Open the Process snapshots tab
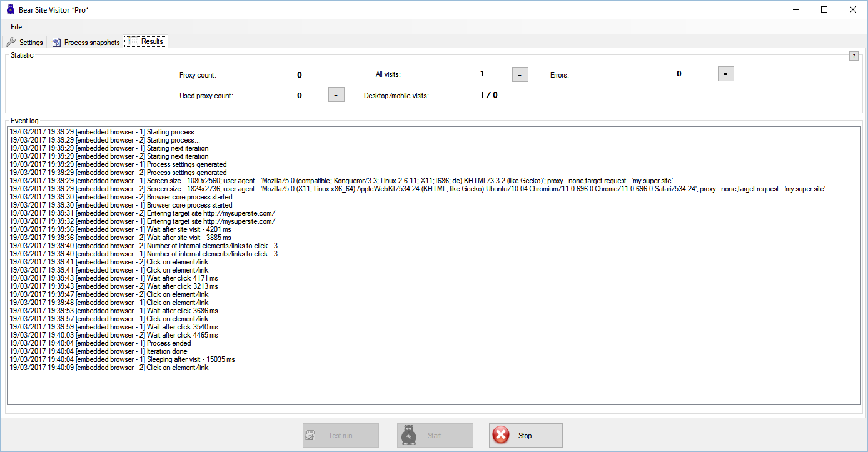 tap(86, 43)
